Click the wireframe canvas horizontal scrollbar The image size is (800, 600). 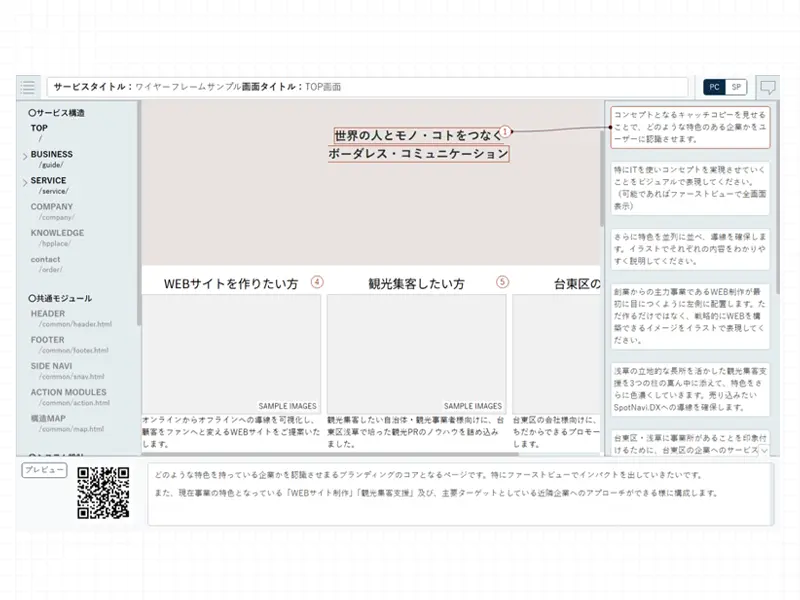pos(331,454)
